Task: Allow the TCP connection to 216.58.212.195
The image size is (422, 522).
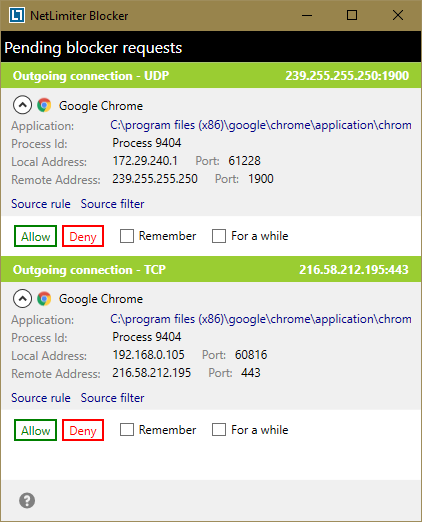Action: coord(35,430)
